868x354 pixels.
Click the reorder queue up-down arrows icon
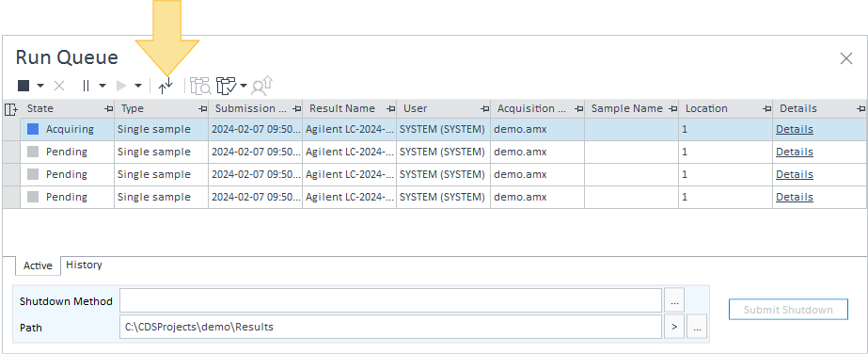[166, 86]
